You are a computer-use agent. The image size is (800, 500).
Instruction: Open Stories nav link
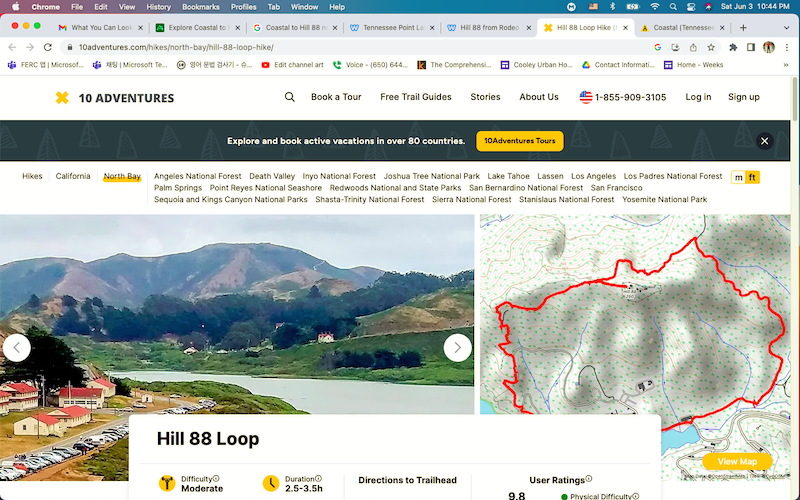(485, 97)
